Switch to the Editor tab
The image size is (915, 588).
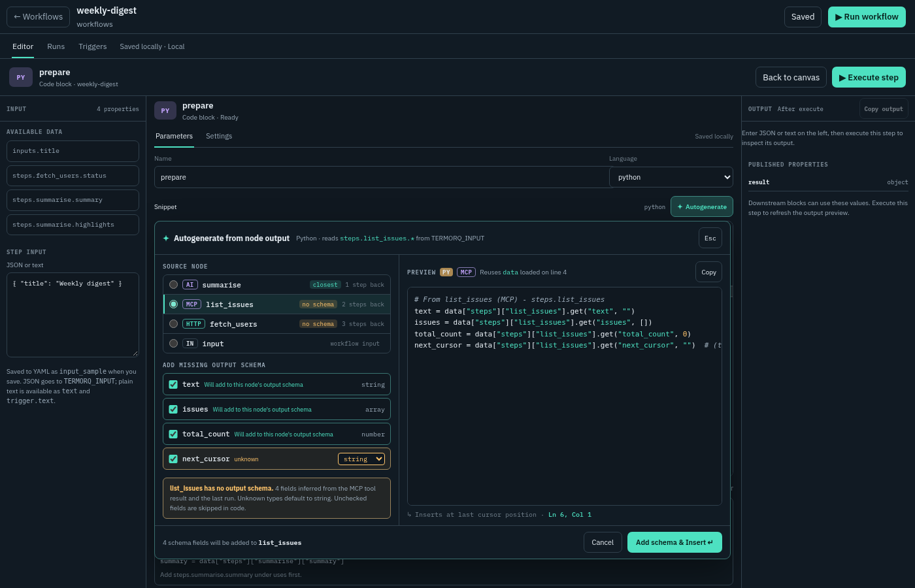pos(23,46)
